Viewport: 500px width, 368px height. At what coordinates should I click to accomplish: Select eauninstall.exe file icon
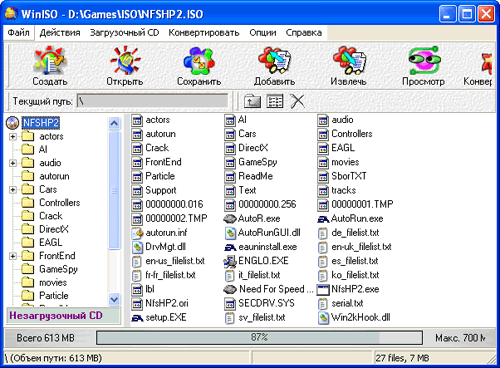click(x=230, y=247)
